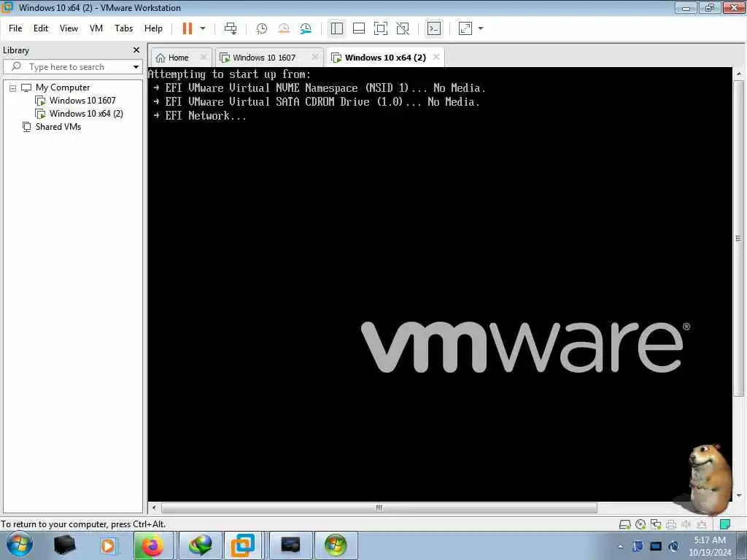Select Windows 10 1607 in the library tree
Viewport: 747px width, 560px height.
click(x=82, y=101)
